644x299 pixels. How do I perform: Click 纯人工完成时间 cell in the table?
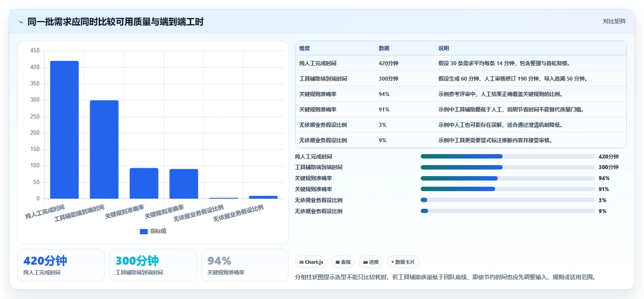[318, 63]
